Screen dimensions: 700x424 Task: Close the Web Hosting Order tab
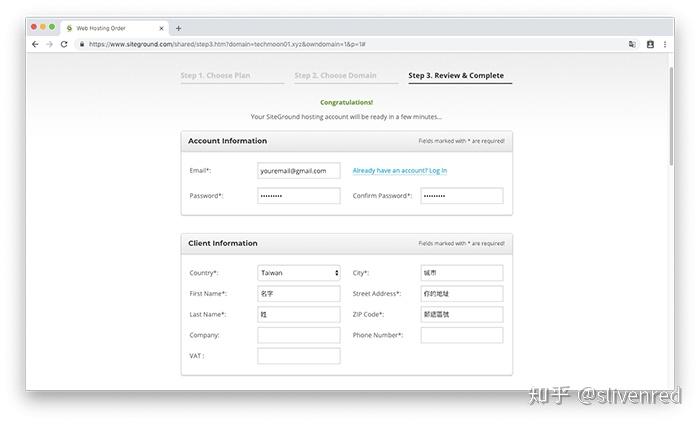pos(161,28)
